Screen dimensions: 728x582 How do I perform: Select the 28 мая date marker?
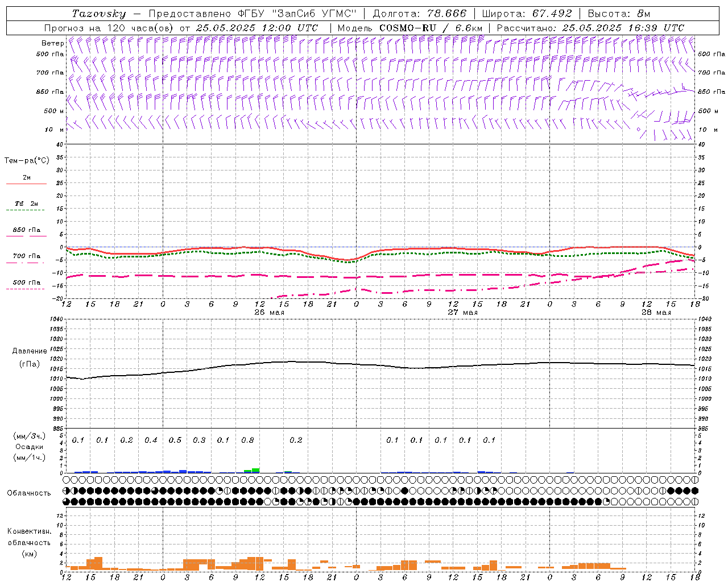[x=656, y=313]
